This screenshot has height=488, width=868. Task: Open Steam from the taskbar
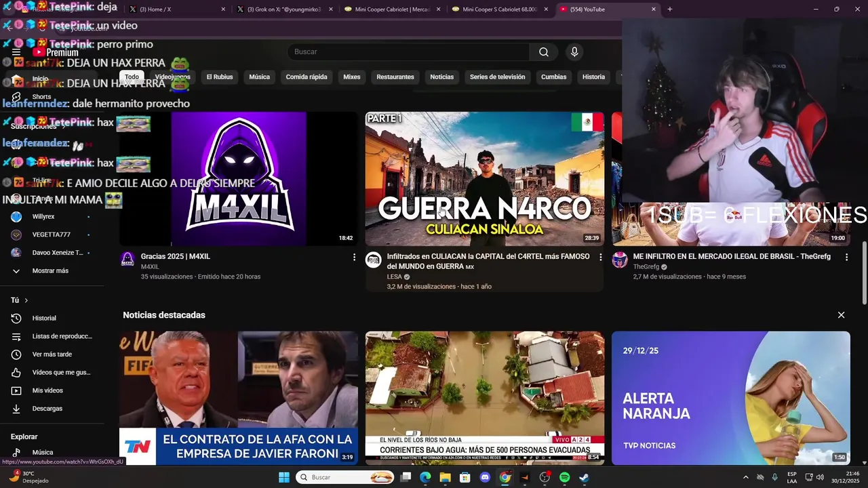pos(584,477)
